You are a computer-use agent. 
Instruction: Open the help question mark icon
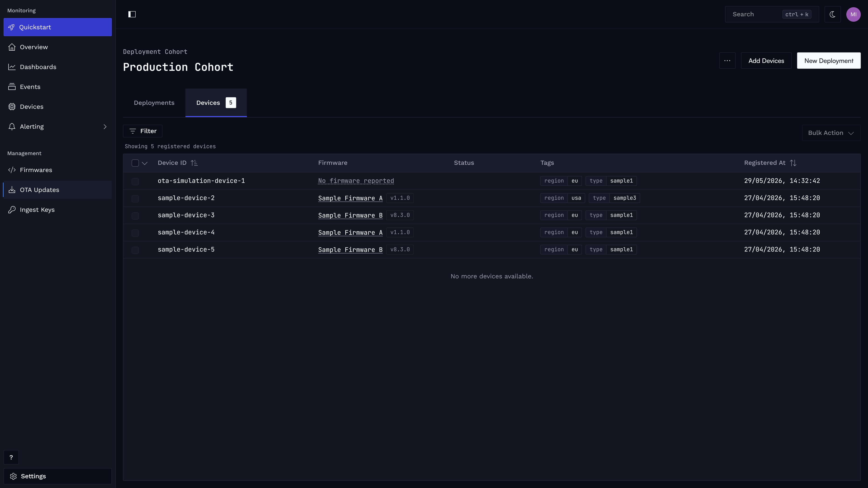[x=11, y=457]
